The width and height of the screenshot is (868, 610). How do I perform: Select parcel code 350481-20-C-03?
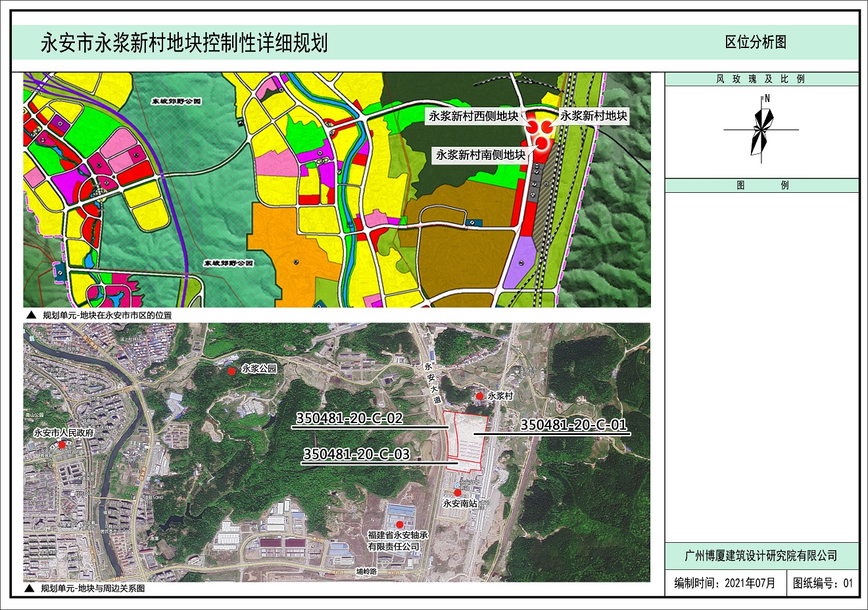356,454
